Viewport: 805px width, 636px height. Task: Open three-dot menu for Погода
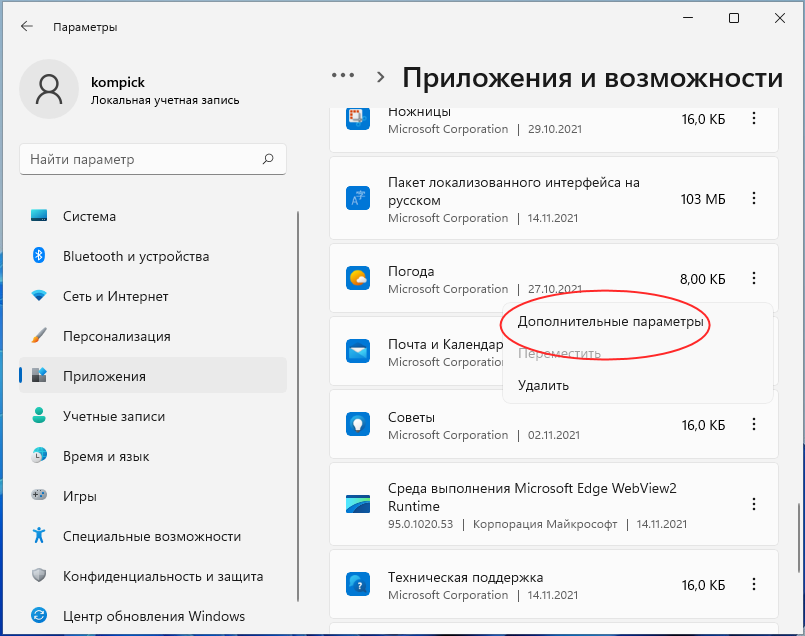(x=754, y=278)
